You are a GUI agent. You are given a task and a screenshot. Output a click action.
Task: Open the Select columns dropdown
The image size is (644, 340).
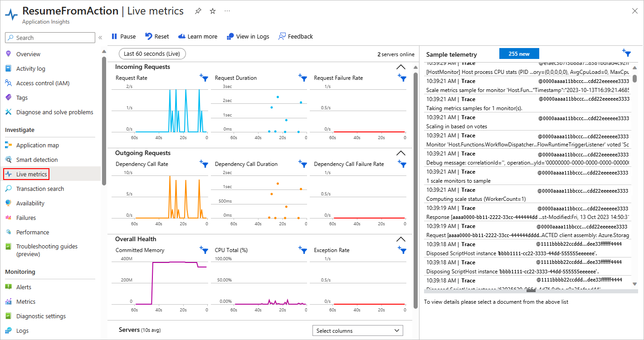click(x=358, y=330)
